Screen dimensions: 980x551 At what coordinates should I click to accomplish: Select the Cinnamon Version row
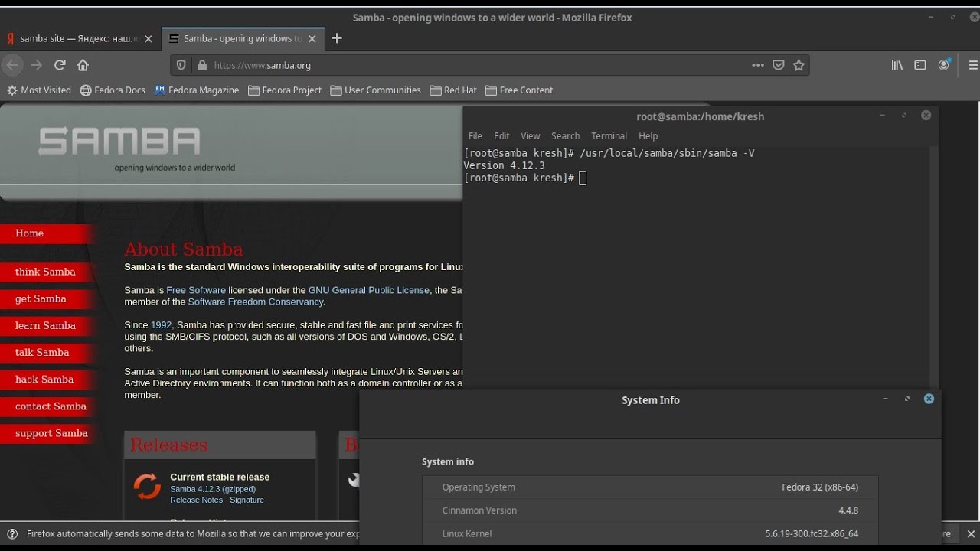coord(650,510)
